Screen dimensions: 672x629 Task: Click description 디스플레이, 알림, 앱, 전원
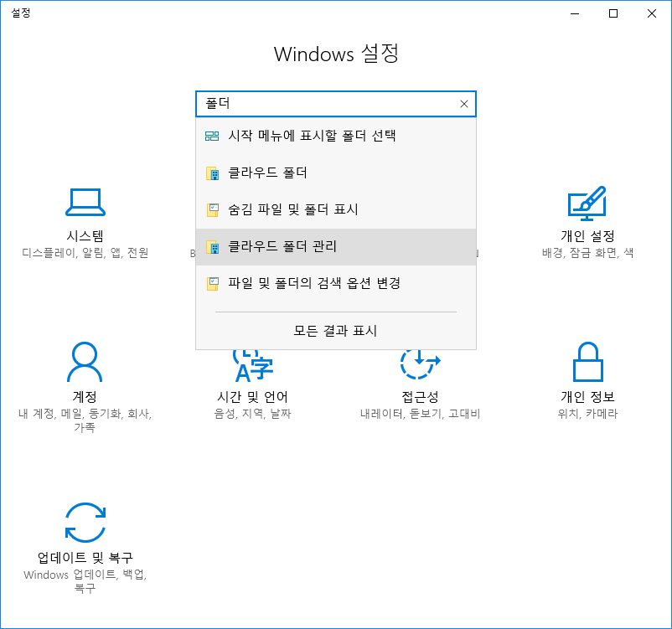(x=85, y=253)
